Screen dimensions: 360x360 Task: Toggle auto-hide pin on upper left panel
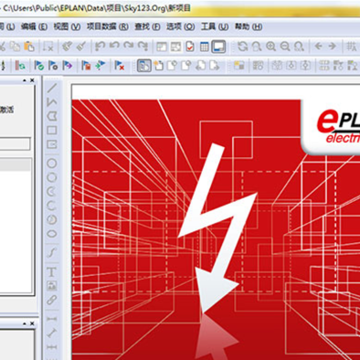point(25,80)
